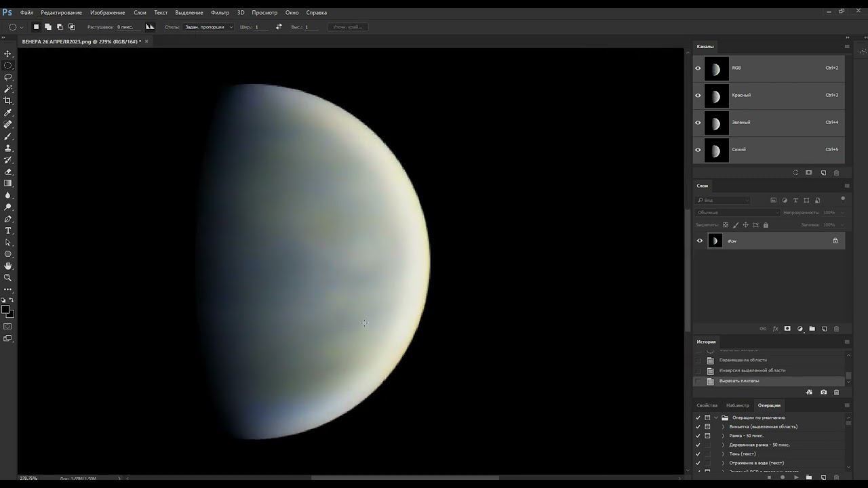Swap width and height values
The image size is (868, 488).
pos(278,27)
